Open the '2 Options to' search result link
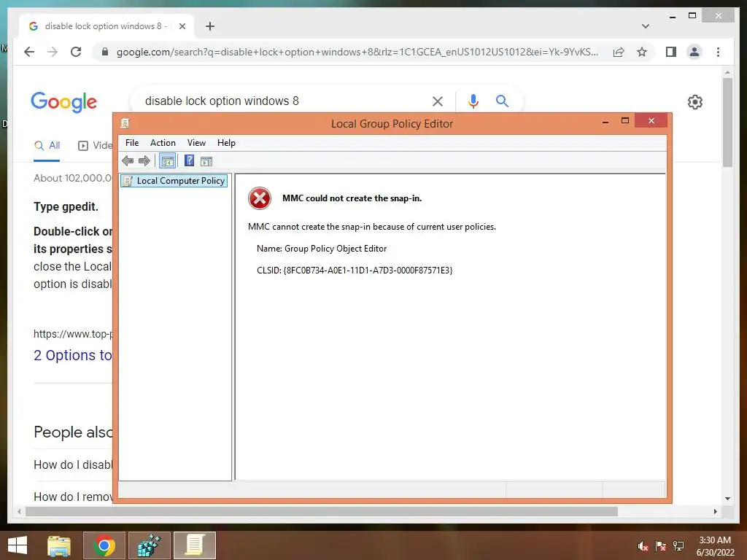This screenshot has width=747, height=560. point(73,355)
